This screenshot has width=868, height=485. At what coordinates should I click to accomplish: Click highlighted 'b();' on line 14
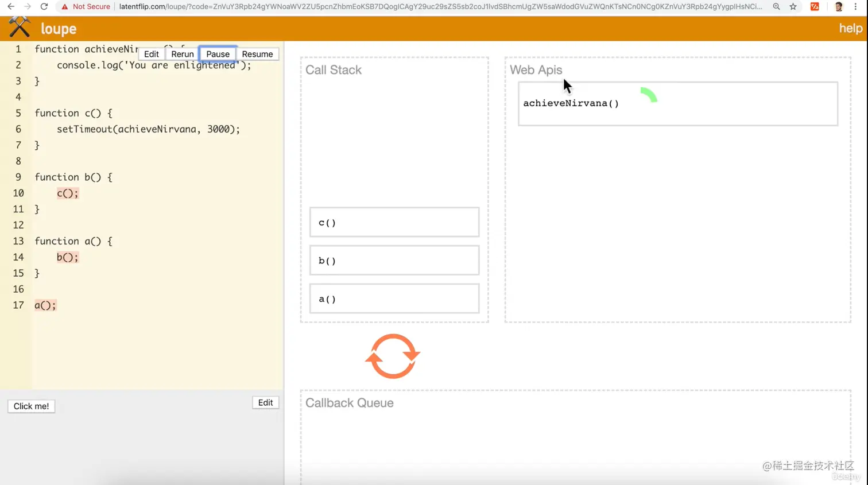68,257
